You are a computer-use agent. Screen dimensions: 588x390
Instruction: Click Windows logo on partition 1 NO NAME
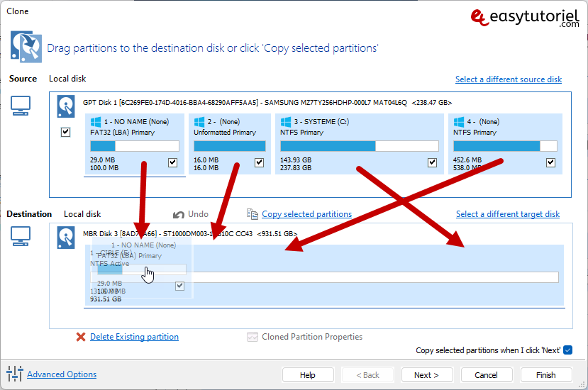coord(96,121)
